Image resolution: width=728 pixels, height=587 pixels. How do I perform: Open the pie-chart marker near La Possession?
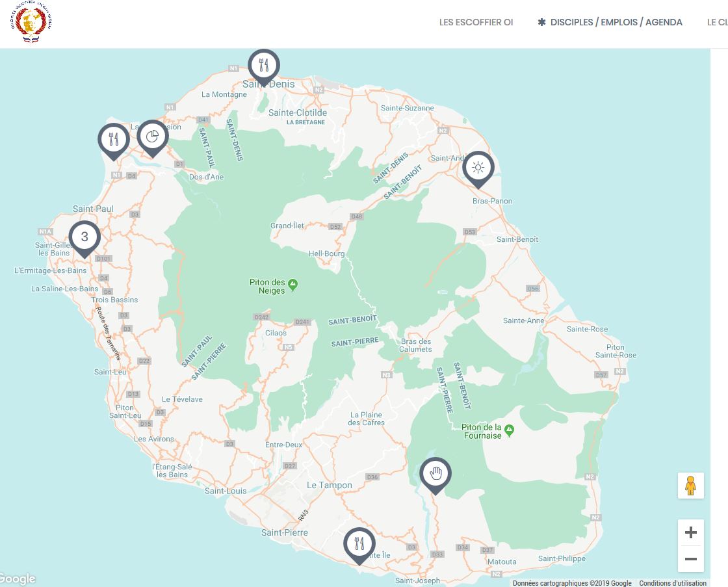click(x=152, y=138)
